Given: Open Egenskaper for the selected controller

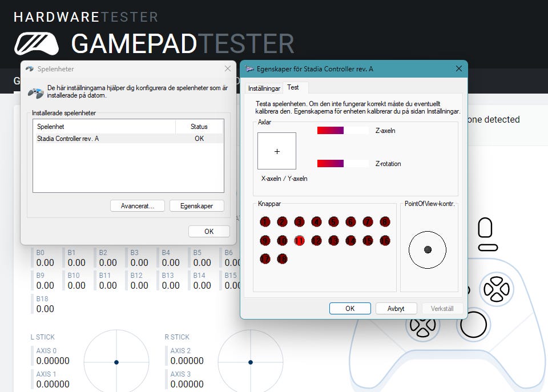Looking at the screenshot, I should tap(196, 206).
